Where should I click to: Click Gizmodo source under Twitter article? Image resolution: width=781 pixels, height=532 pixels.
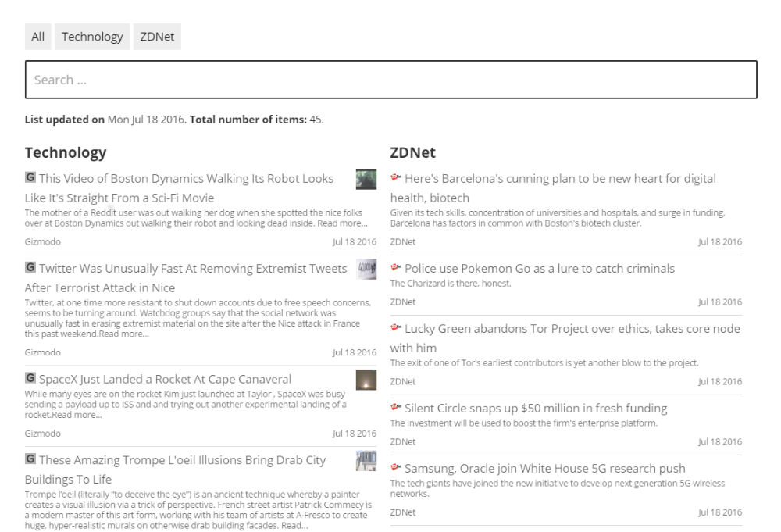pyautogui.click(x=43, y=352)
